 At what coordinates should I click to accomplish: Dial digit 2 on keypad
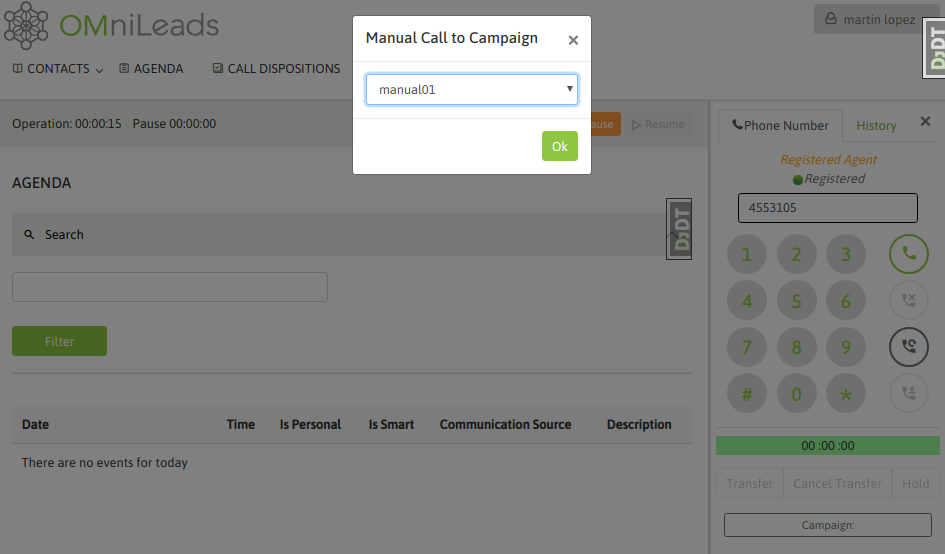[x=796, y=254]
